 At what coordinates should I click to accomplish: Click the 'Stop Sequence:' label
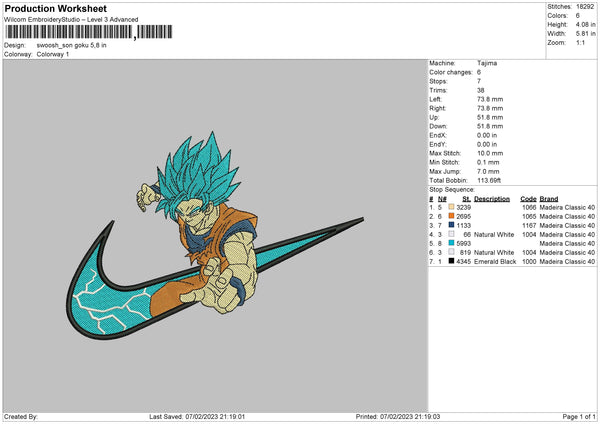(452, 190)
